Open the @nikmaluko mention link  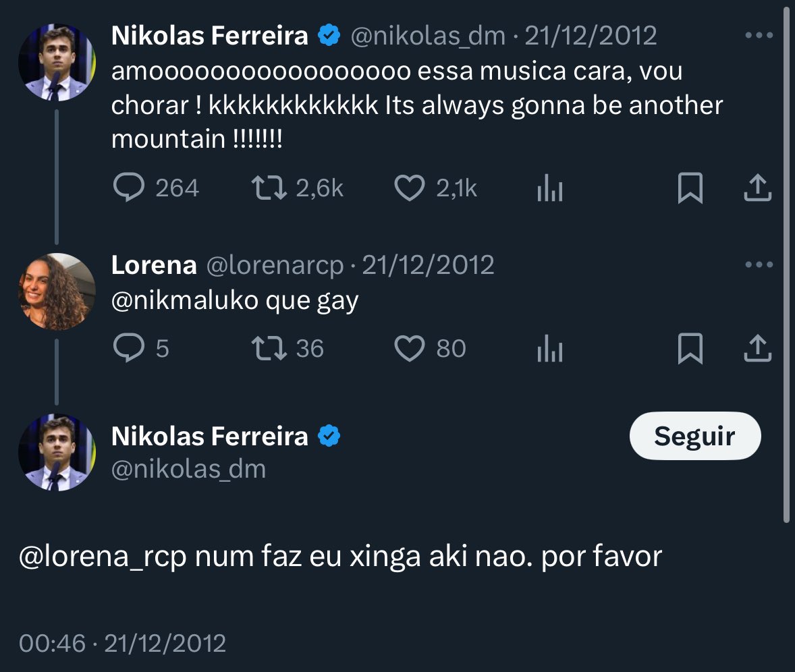point(184,300)
